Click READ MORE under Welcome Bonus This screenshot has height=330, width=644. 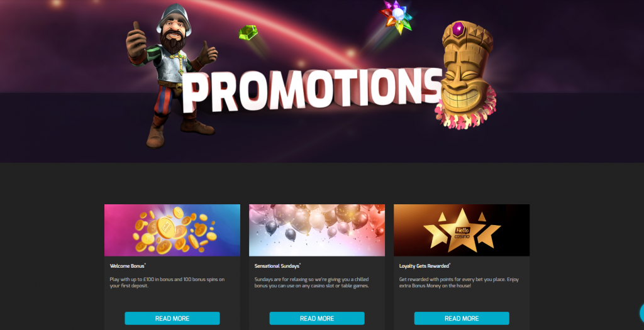click(172, 318)
